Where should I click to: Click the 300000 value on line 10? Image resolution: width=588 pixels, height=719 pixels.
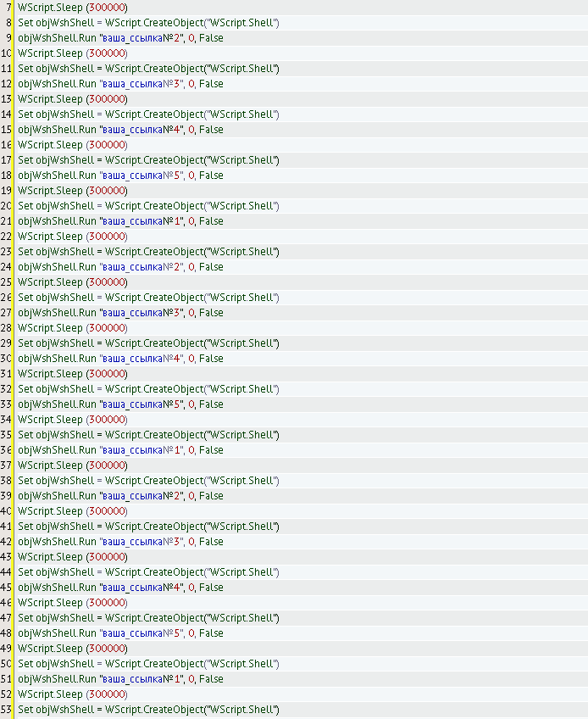(107, 53)
